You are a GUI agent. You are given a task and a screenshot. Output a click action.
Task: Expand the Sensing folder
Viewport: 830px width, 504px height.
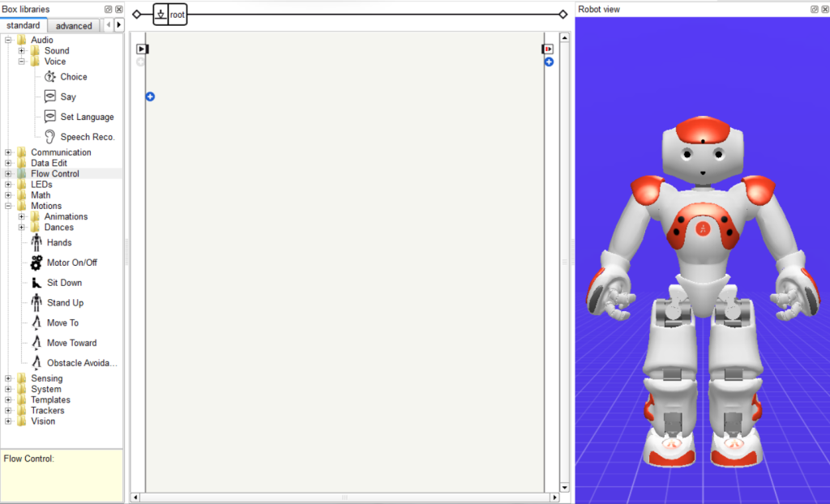coord(9,378)
